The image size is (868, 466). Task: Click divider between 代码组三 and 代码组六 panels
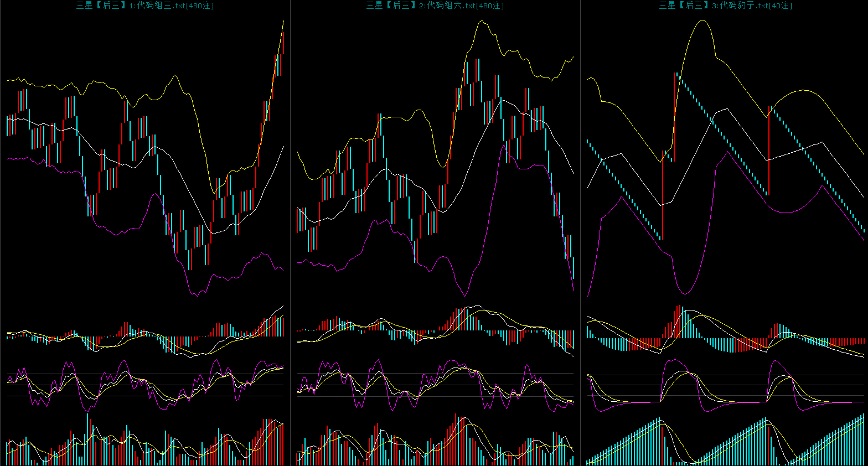[290, 232]
